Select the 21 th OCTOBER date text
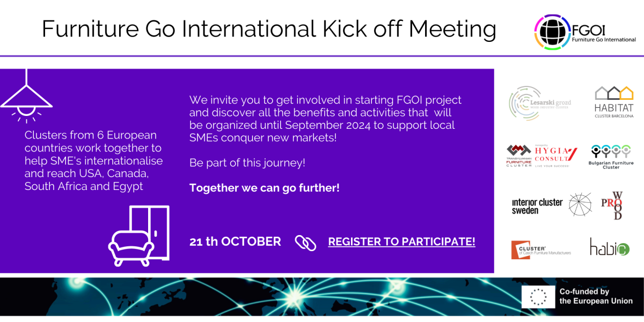Viewport: 644px width, 322px height. point(235,241)
